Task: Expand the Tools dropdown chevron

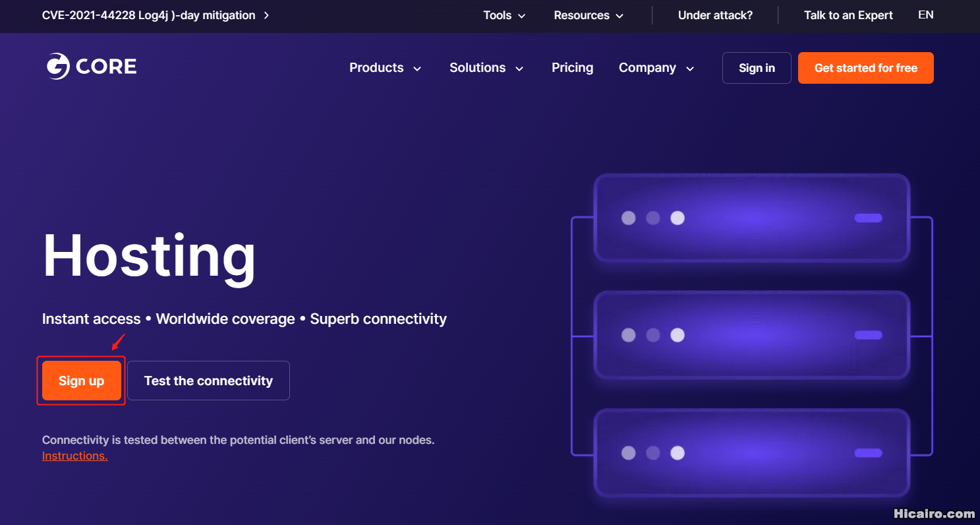Action: (522, 16)
